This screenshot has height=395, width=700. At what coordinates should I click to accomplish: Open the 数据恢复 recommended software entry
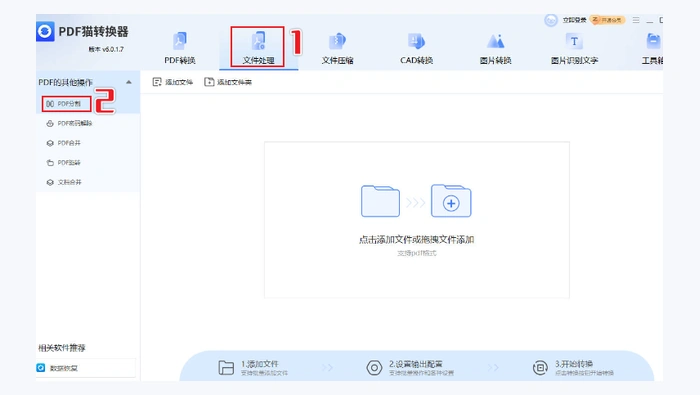86,368
